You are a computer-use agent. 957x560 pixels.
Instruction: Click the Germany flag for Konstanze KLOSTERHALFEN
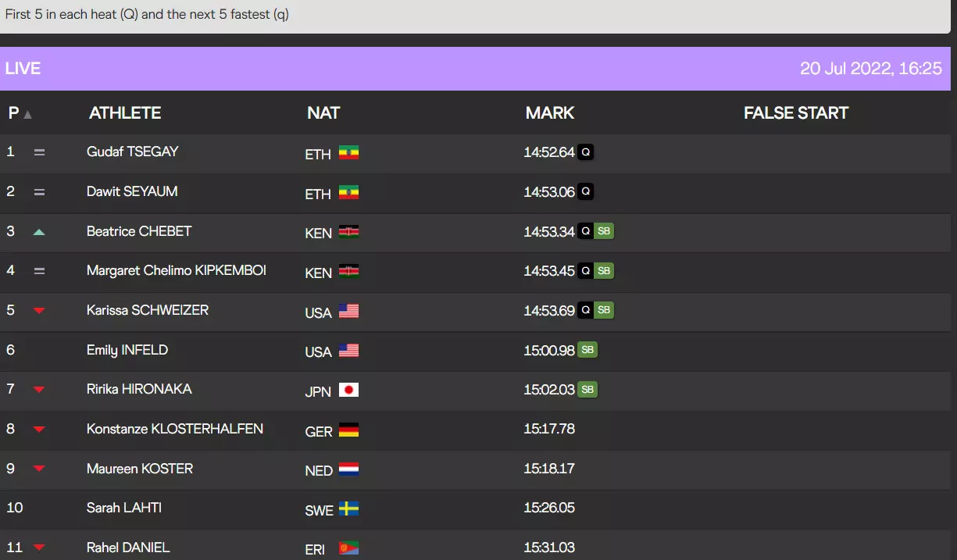pyautogui.click(x=348, y=430)
